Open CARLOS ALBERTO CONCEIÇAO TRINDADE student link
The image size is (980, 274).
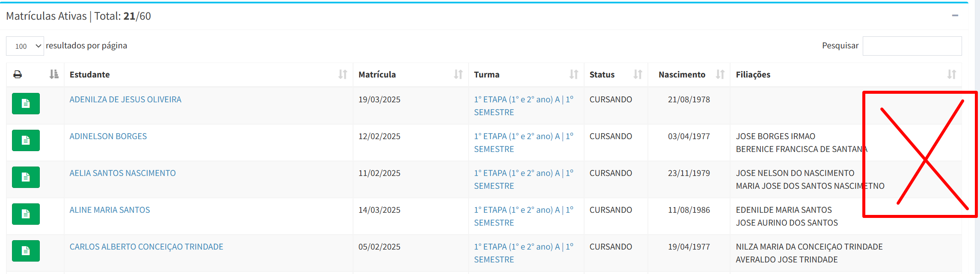pyautogui.click(x=146, y=247)
